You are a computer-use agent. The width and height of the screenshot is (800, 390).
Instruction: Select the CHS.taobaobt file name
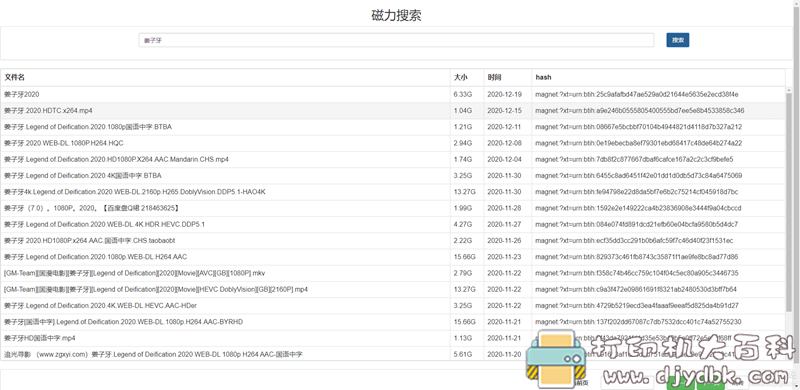(90, 240)
